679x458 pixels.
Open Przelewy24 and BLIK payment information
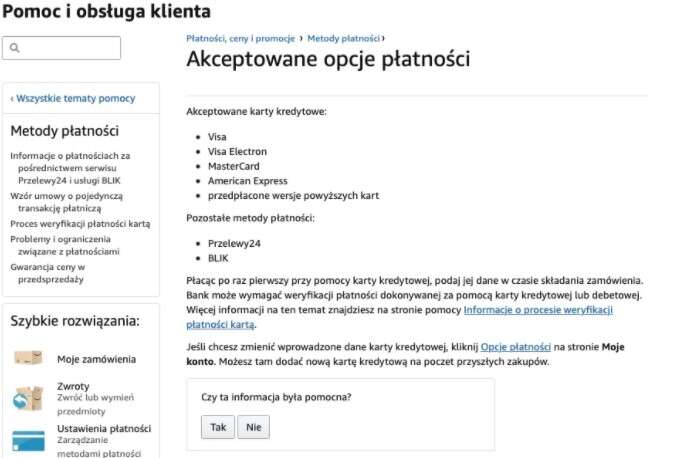[70, 168]
